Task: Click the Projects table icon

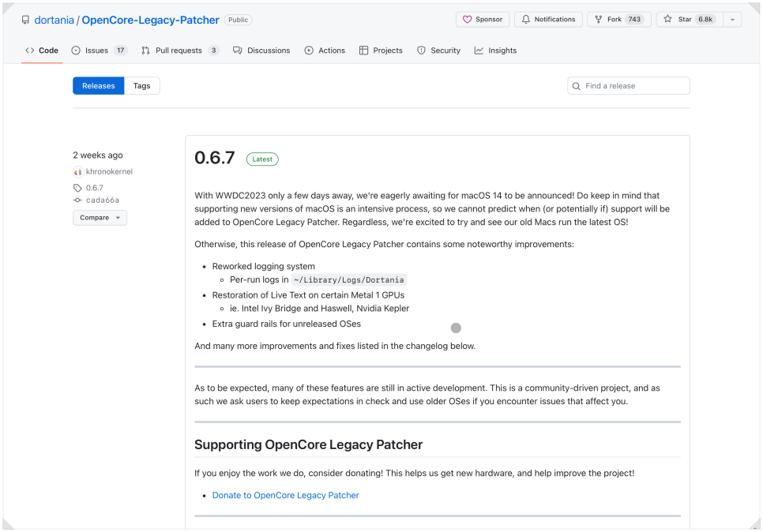Action: pos(363,51)
